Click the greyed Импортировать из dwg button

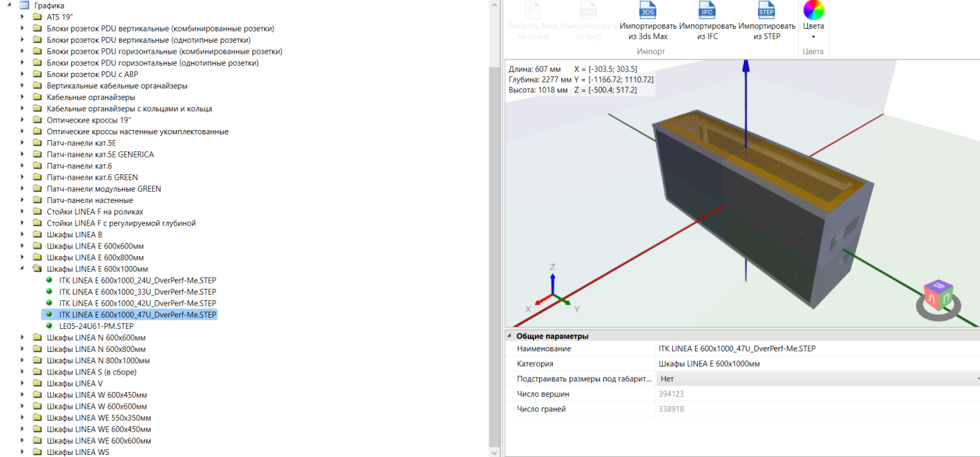point(589,21)
